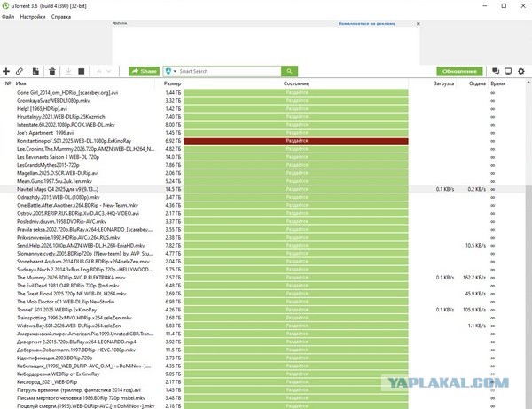The width and height of the screenshot is (532, 409).
Task: Click the Move Up Queue arrow
Action: click(99, 71)
